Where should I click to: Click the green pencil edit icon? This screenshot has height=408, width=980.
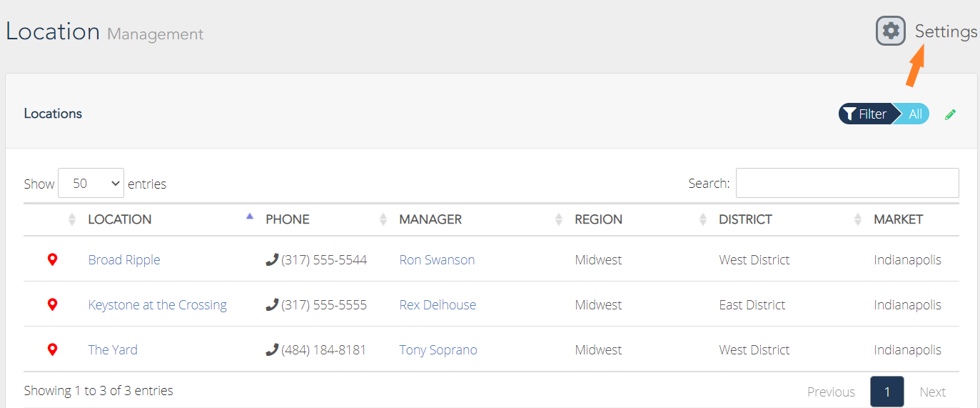coord(950,114)
